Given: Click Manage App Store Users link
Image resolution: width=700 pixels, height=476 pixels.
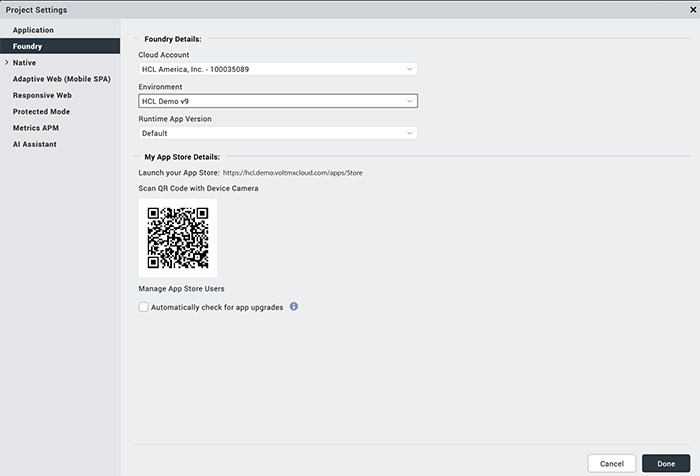Looking at the screenshot, I should click(181, 289).
